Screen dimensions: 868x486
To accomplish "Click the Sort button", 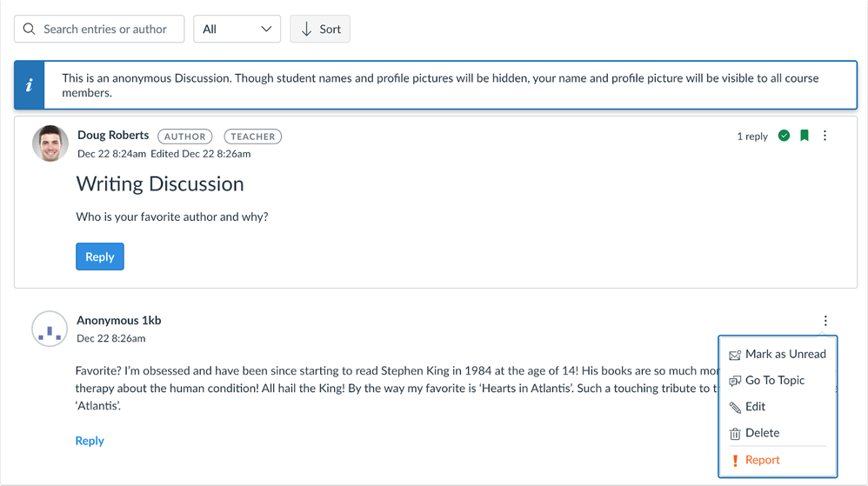I will 320,29.
